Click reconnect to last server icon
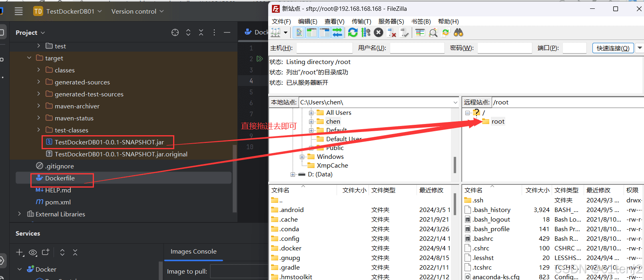The height and width of the screenshot is (280, 644). pyautogui.click(x=405, y=32)
